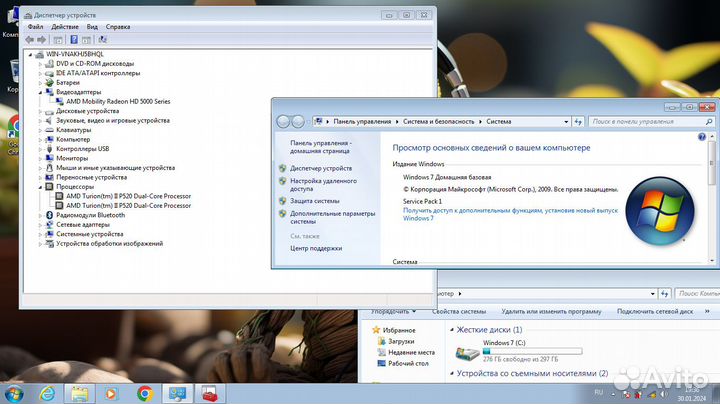Switch to Control Panel taskbar button

[x=177, y=393]
